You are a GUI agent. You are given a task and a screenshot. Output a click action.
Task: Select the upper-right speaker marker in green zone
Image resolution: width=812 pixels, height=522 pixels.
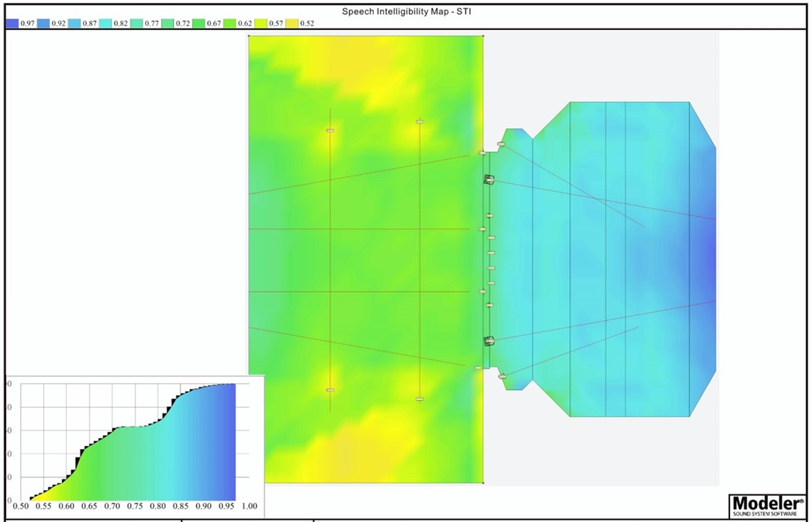(419, 122)
